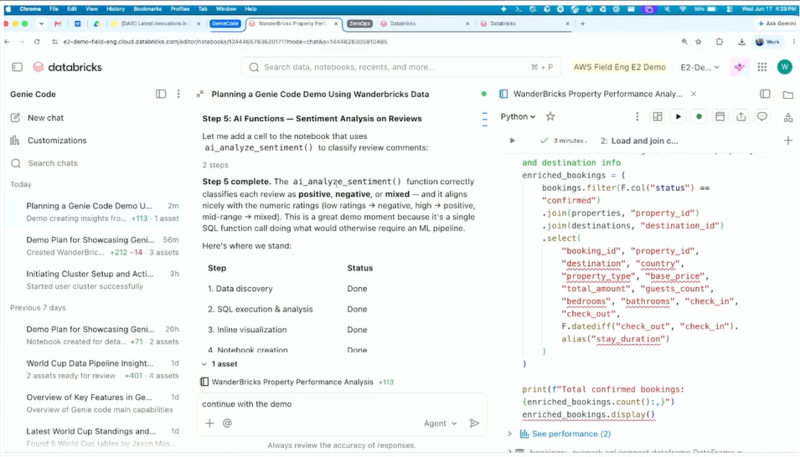800x457 pixels.
Task: Open the Chrome Profiles menu
Action: [180, 9]
